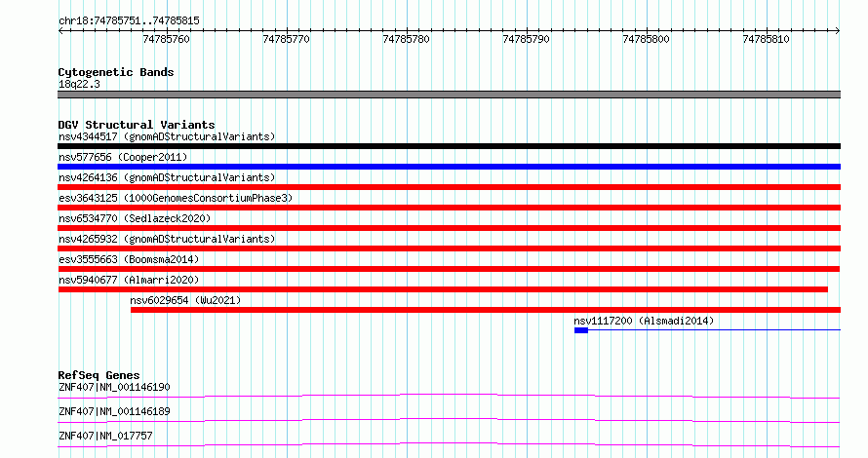868x458 pixels.
Task: Select the esv3643125 1000Genomes label
Action: [x=176, y=198]
